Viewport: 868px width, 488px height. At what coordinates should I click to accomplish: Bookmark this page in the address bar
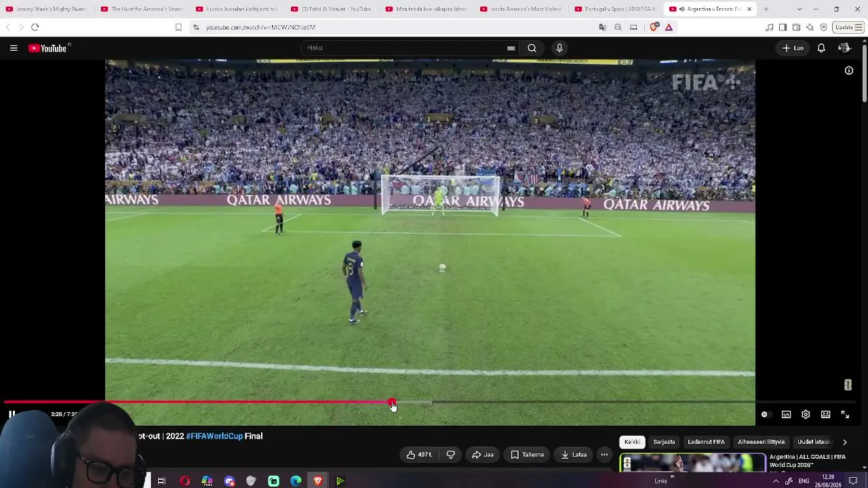tap(178, 27)
